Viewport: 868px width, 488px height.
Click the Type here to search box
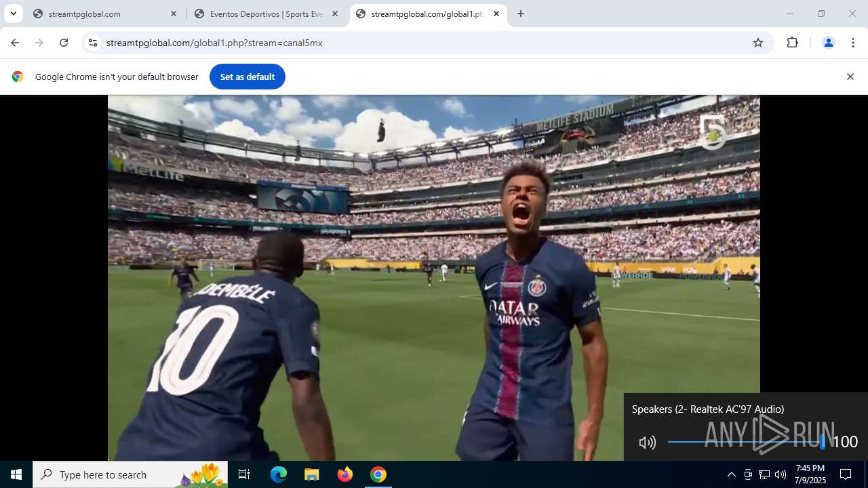pyautogui.click(x=130, y=474)
